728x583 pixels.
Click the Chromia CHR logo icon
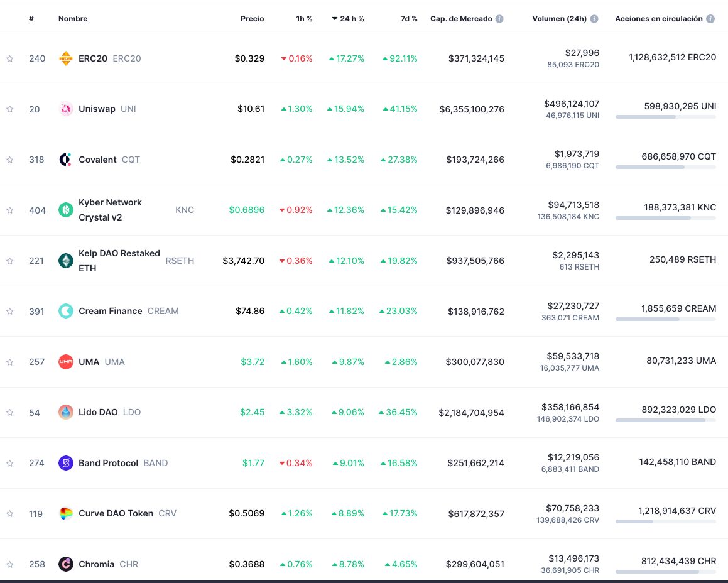(x=66, y=564)
